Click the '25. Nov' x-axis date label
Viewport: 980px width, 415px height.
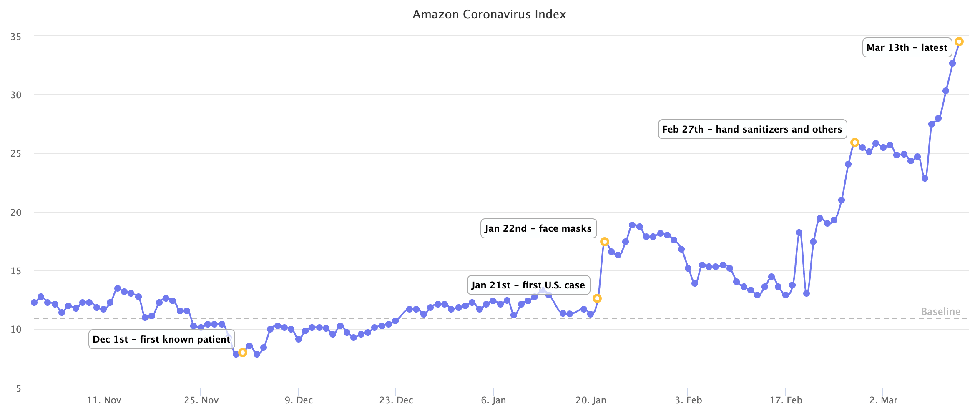click(x=201, y=400)
